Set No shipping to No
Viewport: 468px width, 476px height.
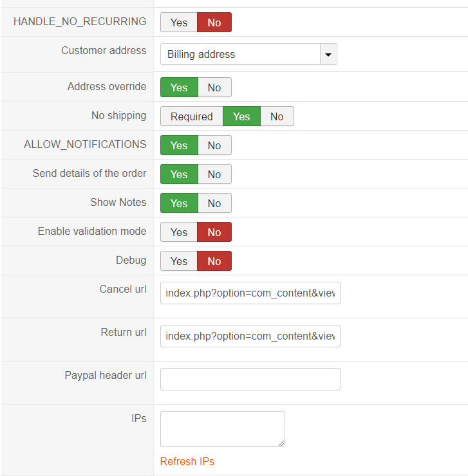point(277,116)
